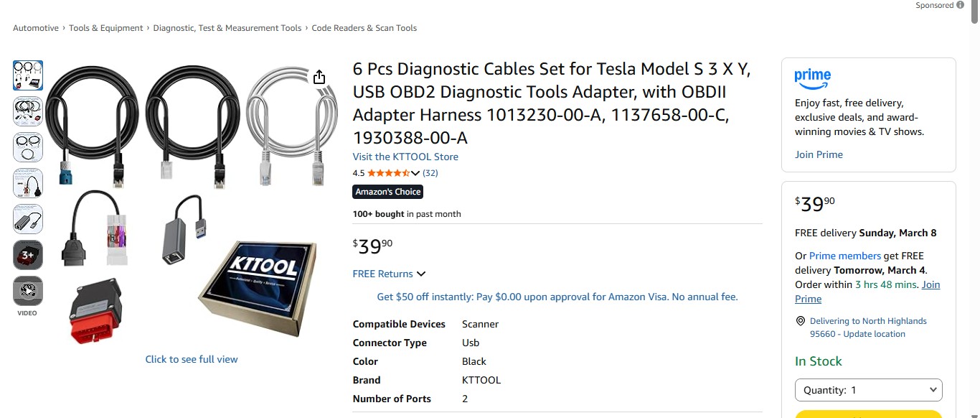Screen dimensions: 980x418
Task: Select the first product thumbnail in the sidebar
Action: click(27, 75)
